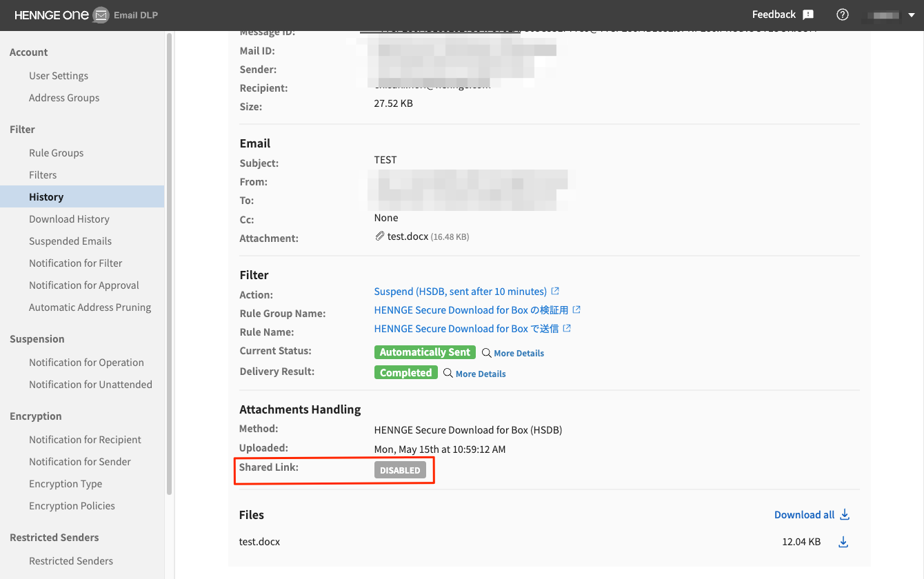Open Notification for Unattended
Screen dimensions: 924x579
pyautogui.click(x=90, y=385)
